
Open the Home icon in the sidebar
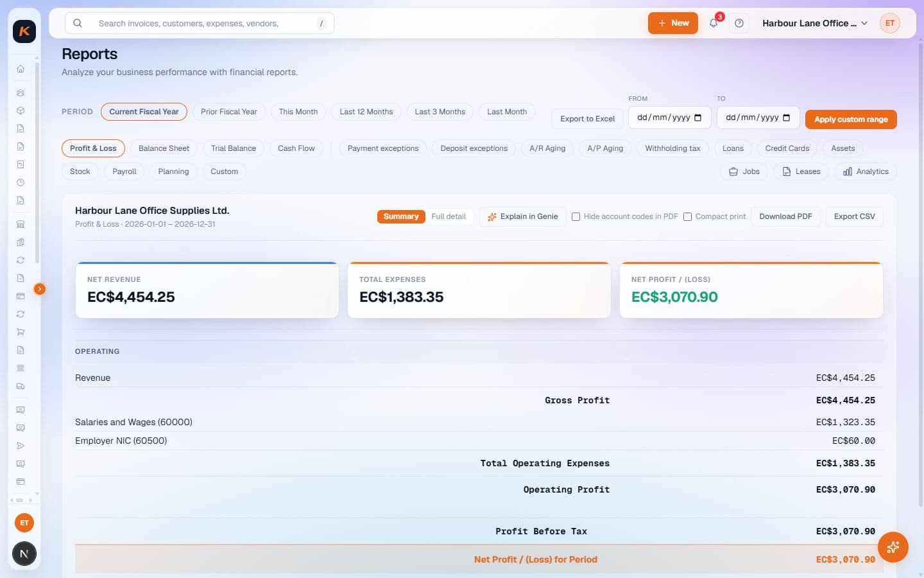[x=21, y=69]
